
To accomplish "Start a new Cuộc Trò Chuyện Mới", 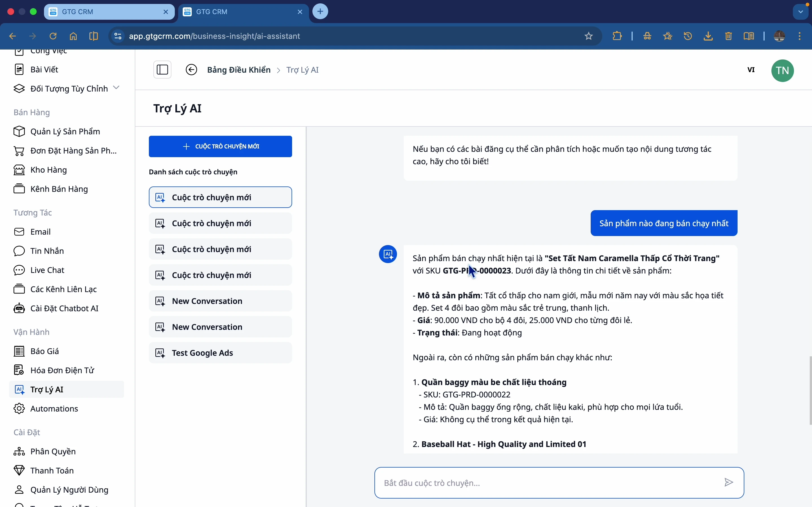I will pyautogui.click(x=220, y=146).
